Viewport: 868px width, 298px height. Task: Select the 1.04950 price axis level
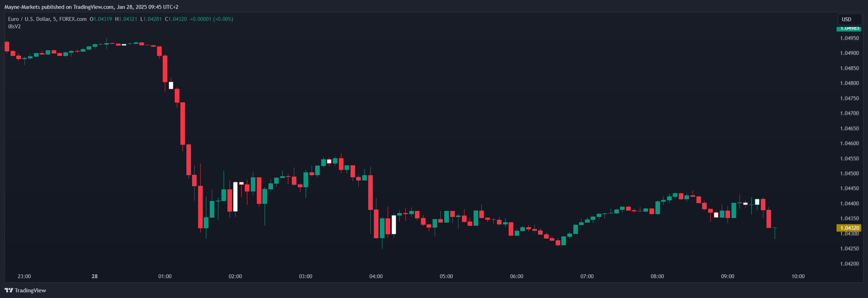tap(849, 38)
